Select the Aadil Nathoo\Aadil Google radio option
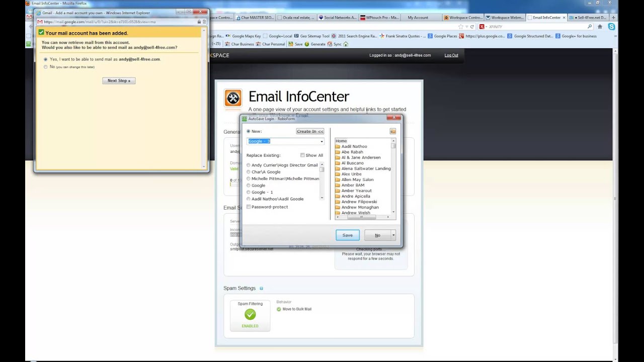The image size is (644, 362). [x=248, y=199]
